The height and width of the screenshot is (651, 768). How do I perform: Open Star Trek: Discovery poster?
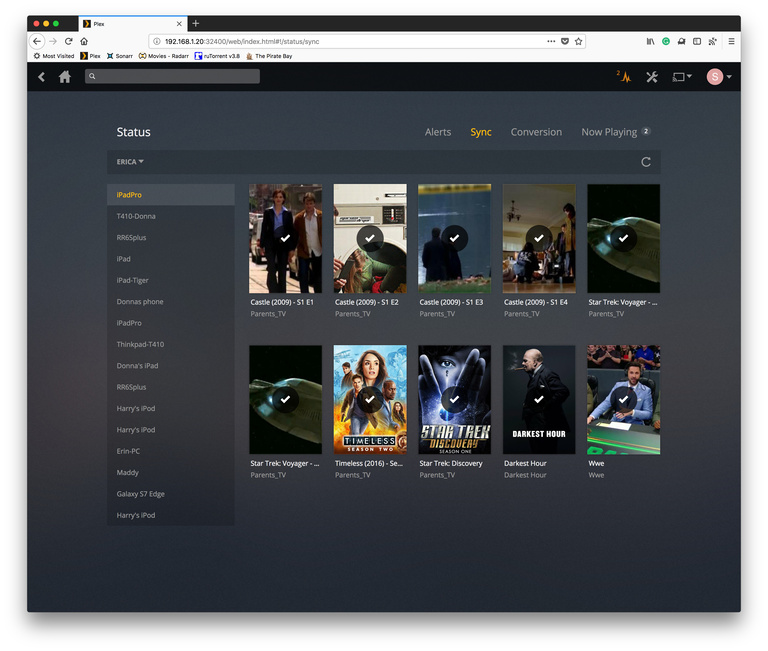pyautogui.click(x=455, y=400)
